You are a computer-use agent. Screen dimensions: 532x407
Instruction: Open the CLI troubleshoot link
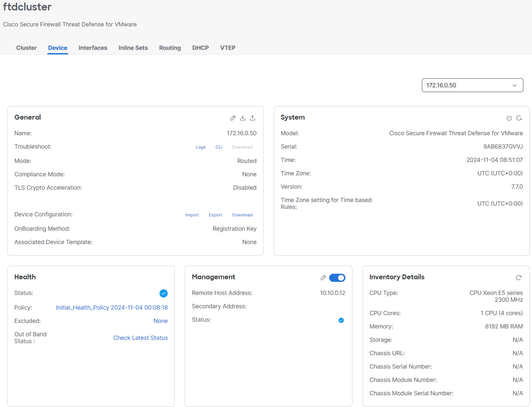pos(219,147)
